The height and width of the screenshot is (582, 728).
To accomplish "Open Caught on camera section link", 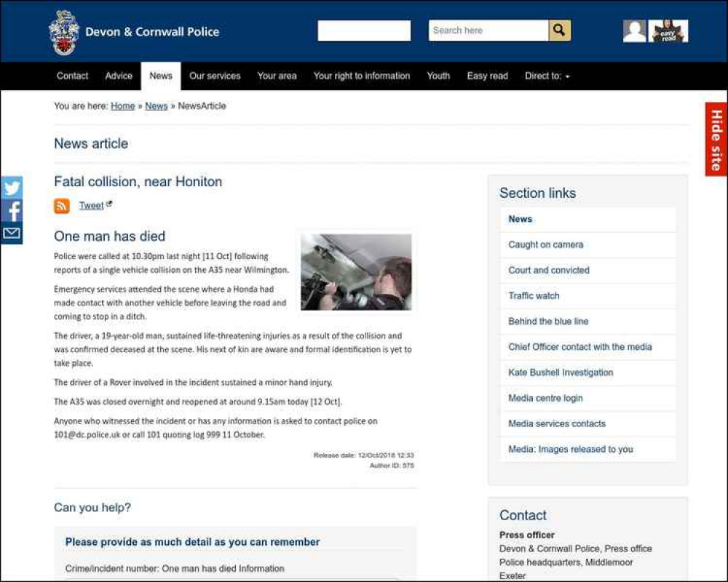I will (587, 244).
